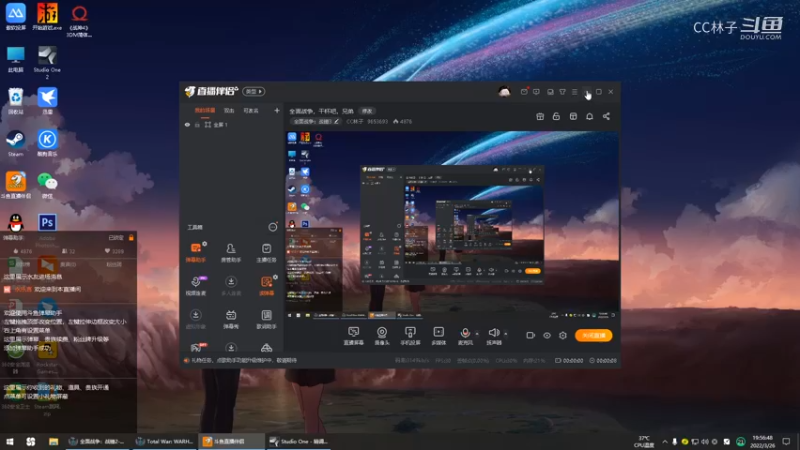800x450 pixels.
Task: Toggle the lock of the 全屏1 source
Action: (x=197, y=124)
